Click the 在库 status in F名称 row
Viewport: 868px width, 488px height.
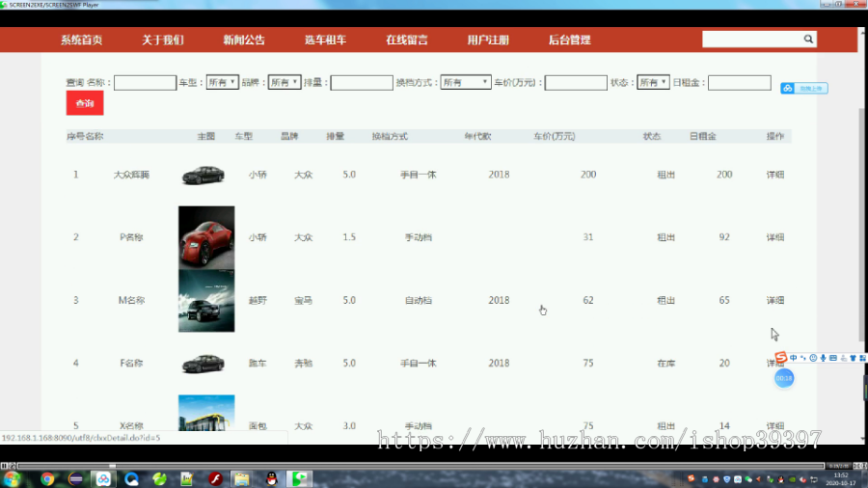click(x=665, y=364)
